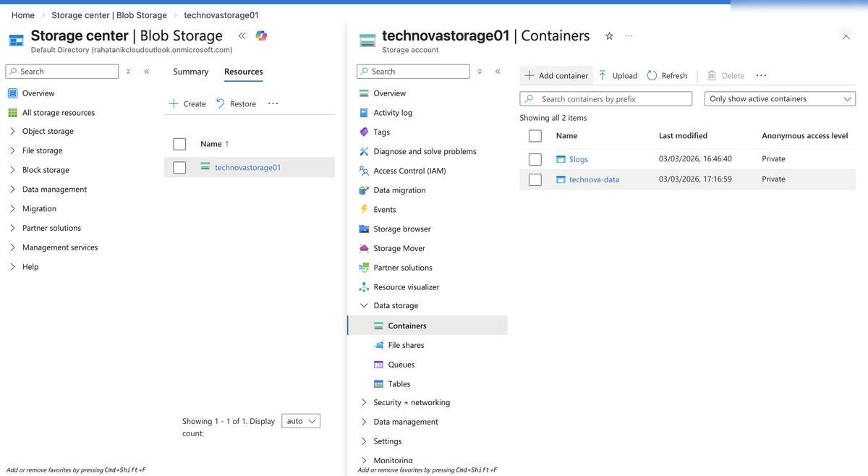Open the ellipsis menu next to the star
Image resolution: width=868 pixels, height=476 pixels.
click(x=629, y=35)
